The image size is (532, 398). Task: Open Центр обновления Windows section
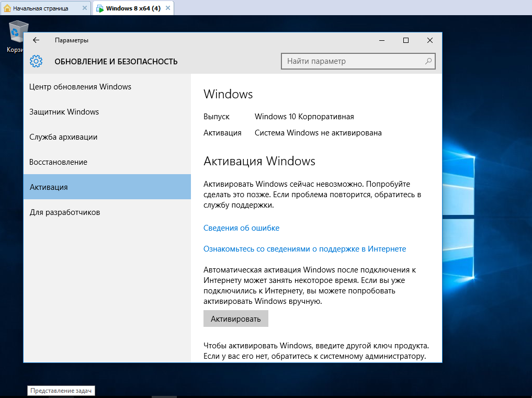[x=107, y=87]
